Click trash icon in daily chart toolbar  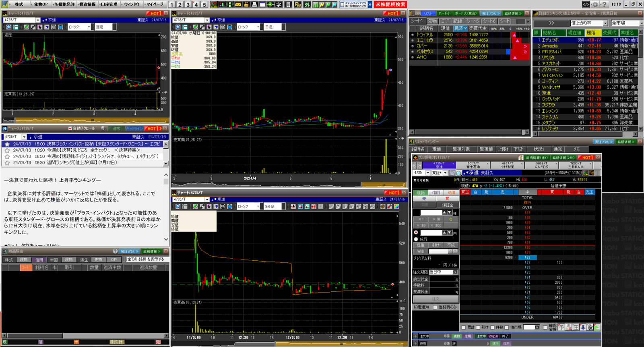[x=229, y=27]
